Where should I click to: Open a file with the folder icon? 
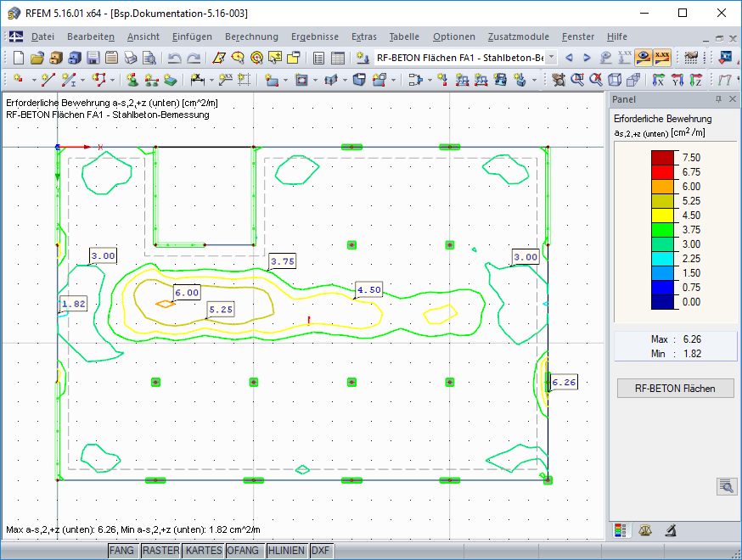point(37,58)
